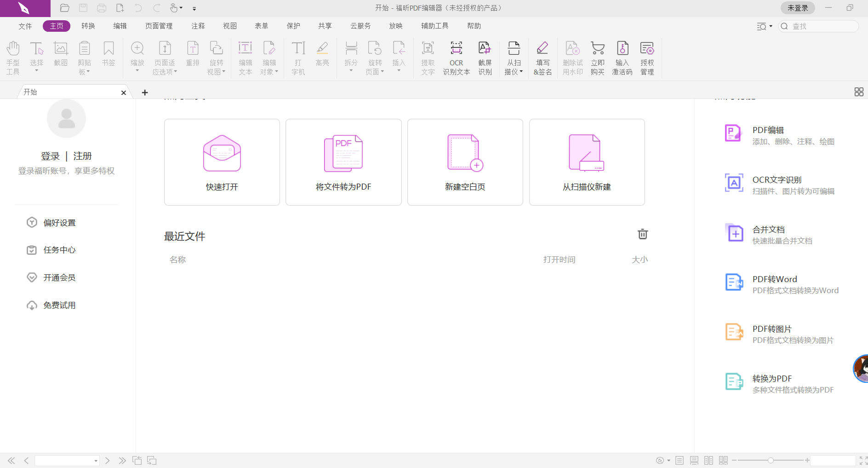Open the tab thumbnail grid view icon

(859, 92)
